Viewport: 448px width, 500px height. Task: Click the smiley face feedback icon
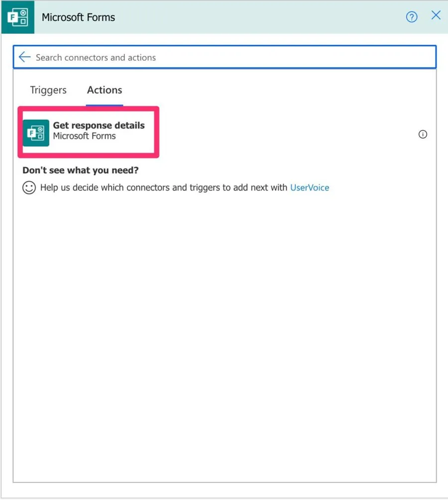point(29,188)
